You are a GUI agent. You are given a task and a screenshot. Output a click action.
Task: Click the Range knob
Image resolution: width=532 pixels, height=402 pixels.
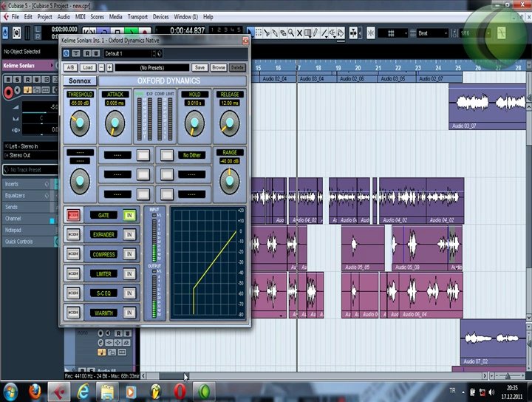(x=229, y=181)
